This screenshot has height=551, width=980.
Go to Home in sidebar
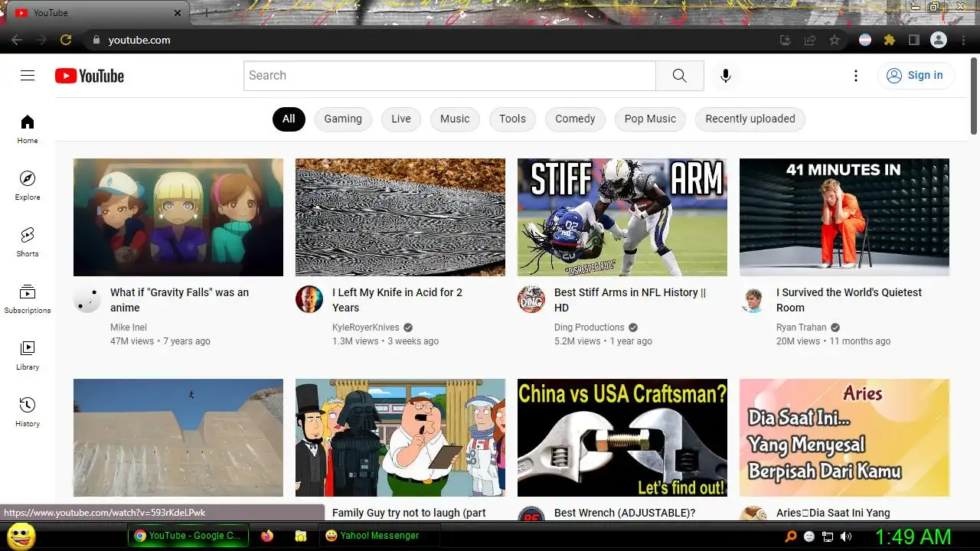[28, 129]
